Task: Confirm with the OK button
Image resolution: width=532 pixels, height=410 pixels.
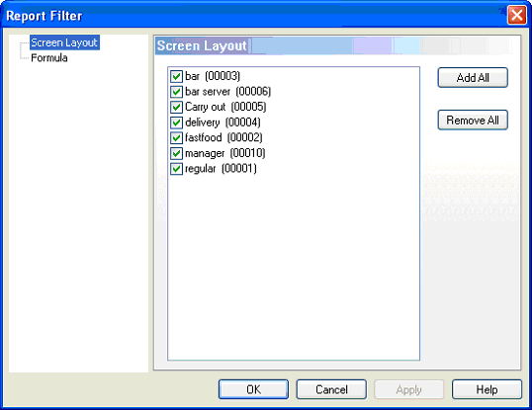Action: point(253,389)
